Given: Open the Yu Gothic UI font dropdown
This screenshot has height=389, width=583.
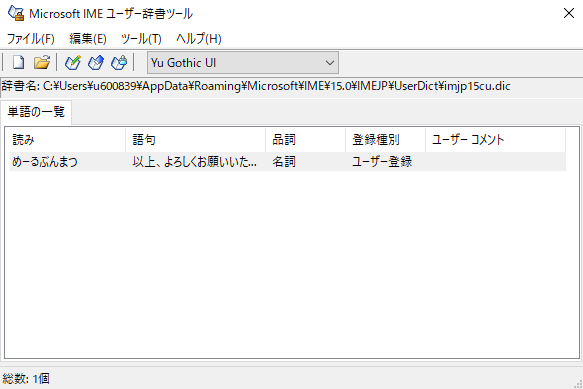Looking at the screenshot, I should 243,62.
